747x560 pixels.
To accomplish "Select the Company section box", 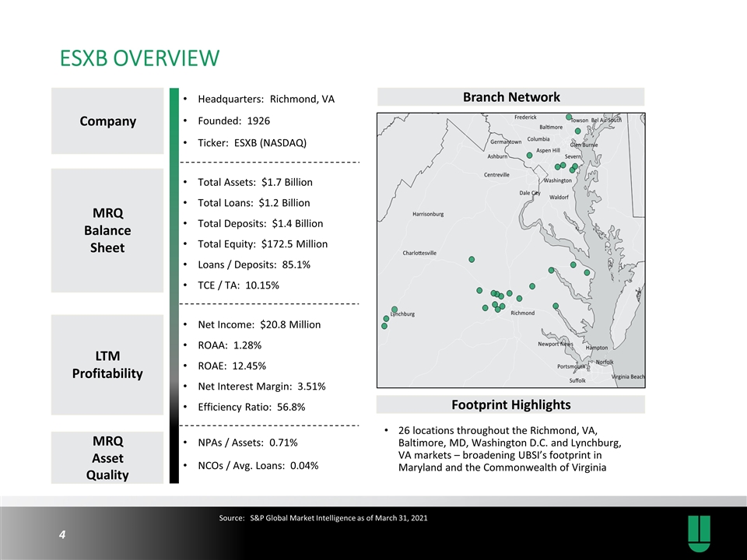I will [107, 121].
